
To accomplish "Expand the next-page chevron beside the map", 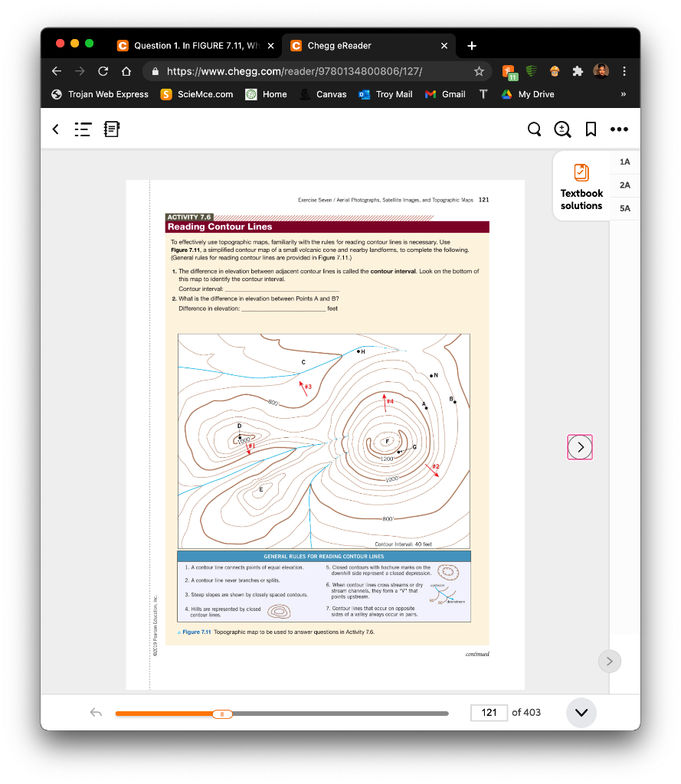I will [x=580, y=447].
